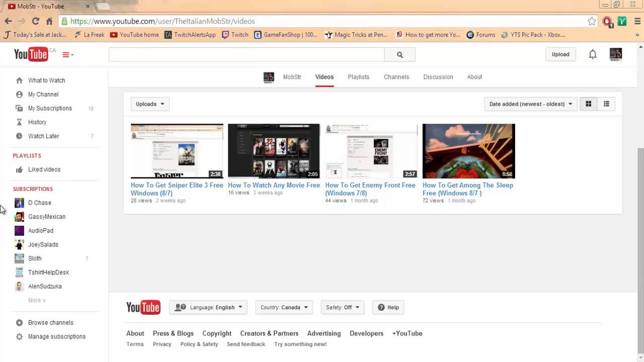Screen dimensions: 644x362
Task: Click in the YouTube search box
Action: pyautogui.click(x=247, y=55)
